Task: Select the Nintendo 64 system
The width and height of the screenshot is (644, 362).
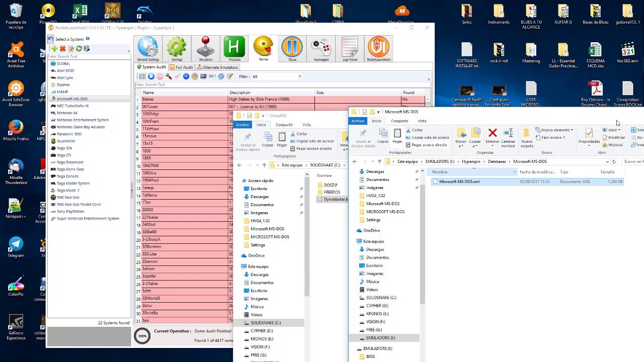Action: click(x=67, y=113)
